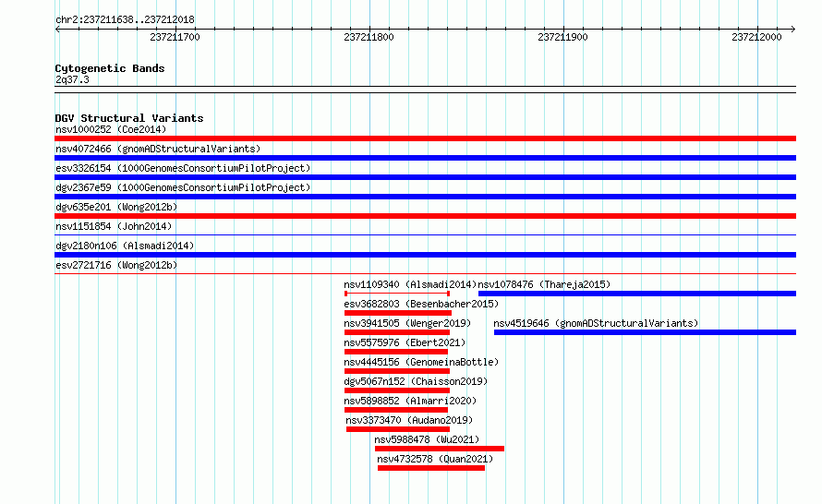The width and height of the screenshot is (822, 504).
Task: Click the Cytogenetic Bands track title
Action: [x=110, y=68]
